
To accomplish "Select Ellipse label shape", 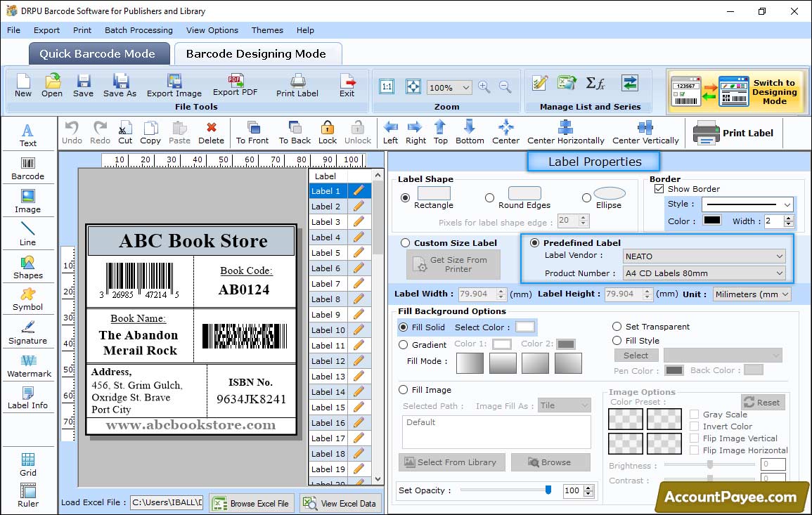I will click(x=586, y=197).
